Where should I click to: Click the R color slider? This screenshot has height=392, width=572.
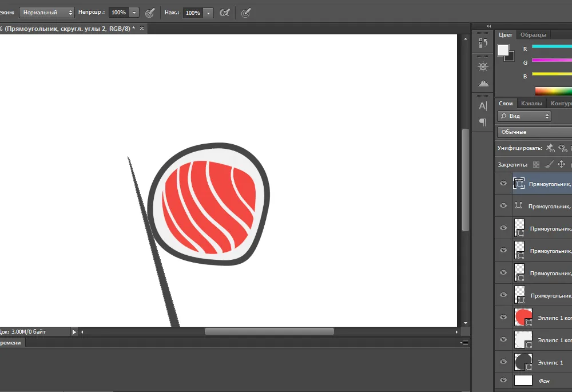[551, 46]
